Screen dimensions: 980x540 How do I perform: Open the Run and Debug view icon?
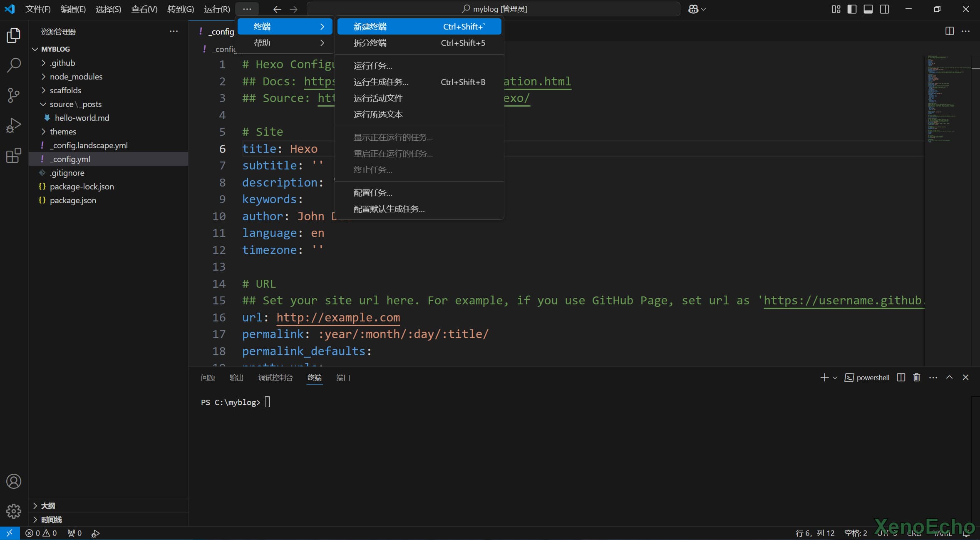tap(14, 125)
